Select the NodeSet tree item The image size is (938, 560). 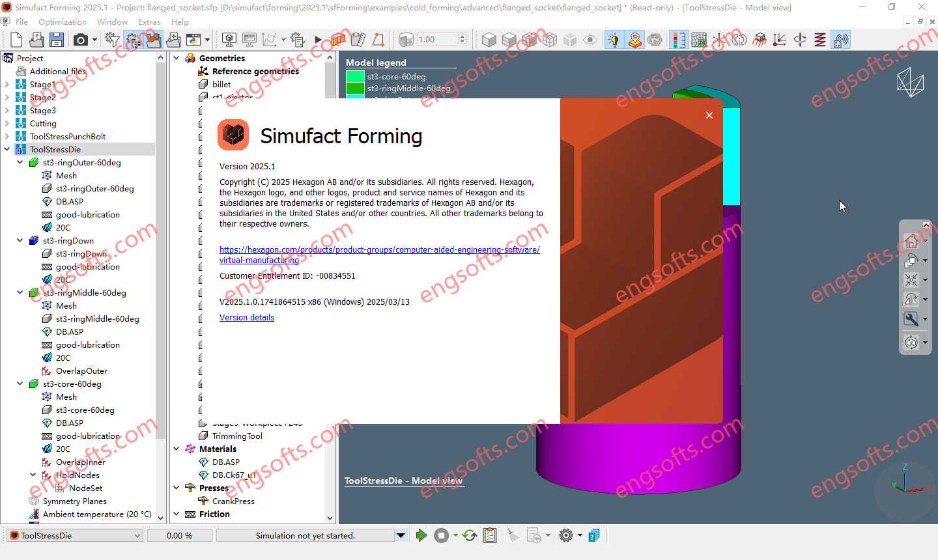[85, 488]
